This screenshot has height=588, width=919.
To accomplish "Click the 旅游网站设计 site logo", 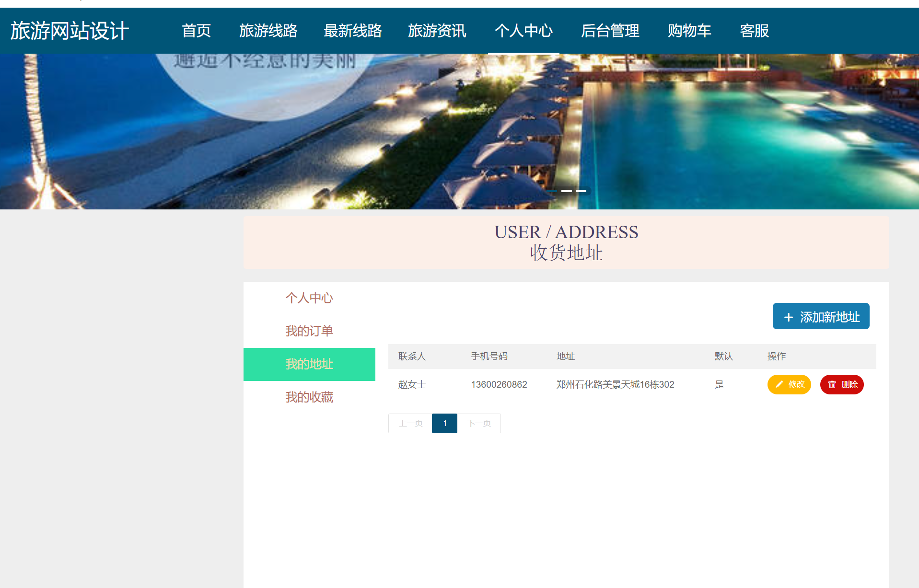I will (x=70, y=30).
